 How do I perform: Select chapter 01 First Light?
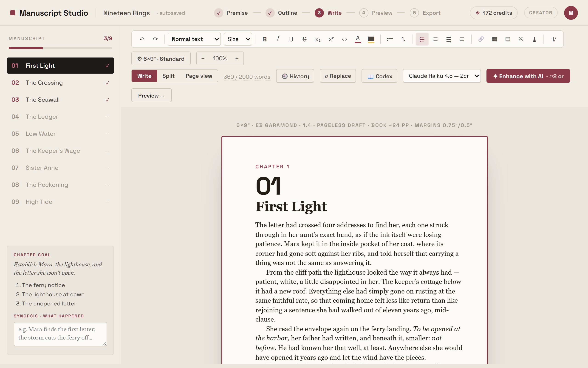click(60, 66)
